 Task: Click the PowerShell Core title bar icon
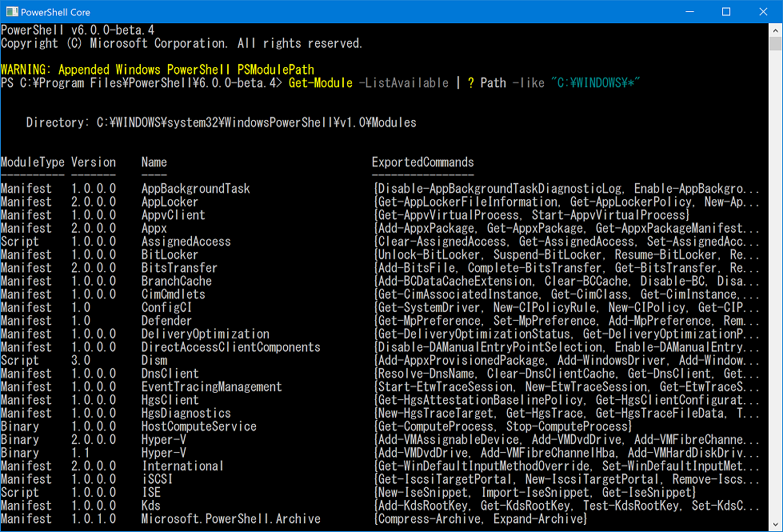click(x=12, y=11)
